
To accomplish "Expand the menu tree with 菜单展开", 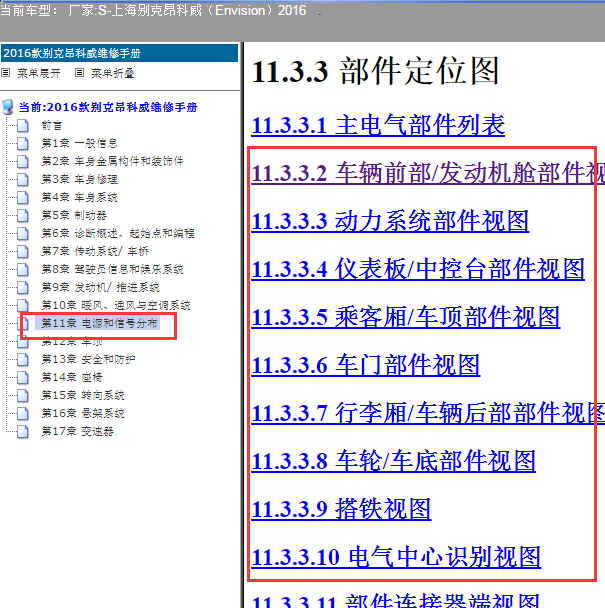I will tap(39, 73).
